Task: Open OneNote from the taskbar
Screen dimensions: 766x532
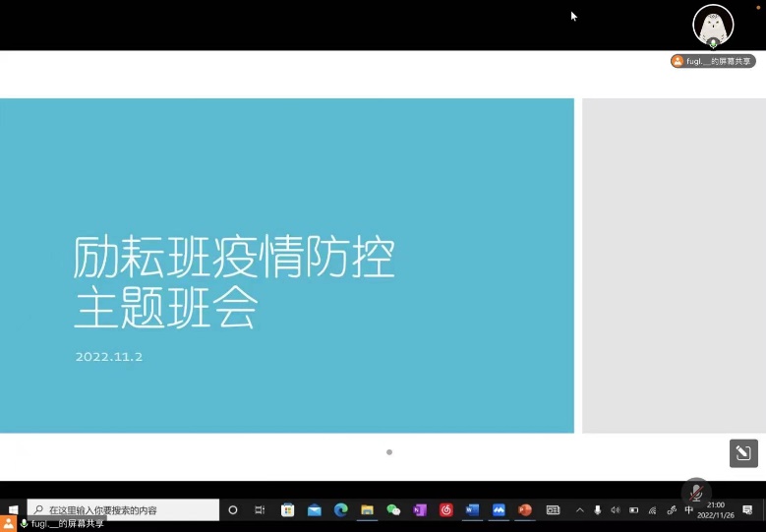Action: pos(420,510)
